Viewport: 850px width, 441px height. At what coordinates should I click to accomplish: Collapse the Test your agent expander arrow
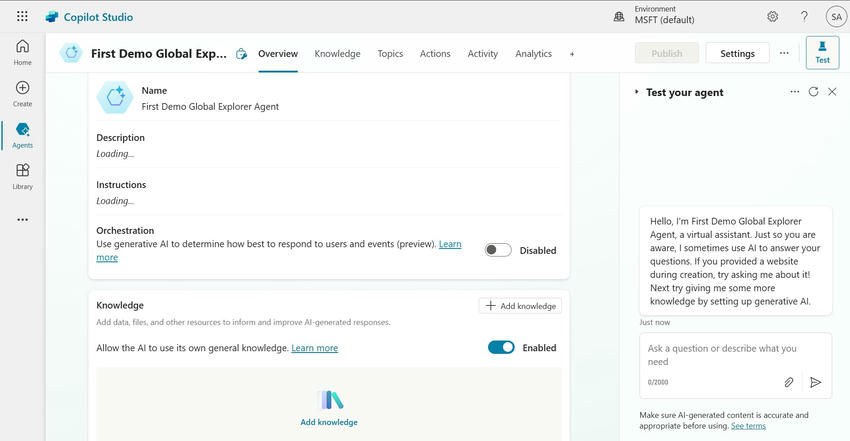tap(636, 92)
